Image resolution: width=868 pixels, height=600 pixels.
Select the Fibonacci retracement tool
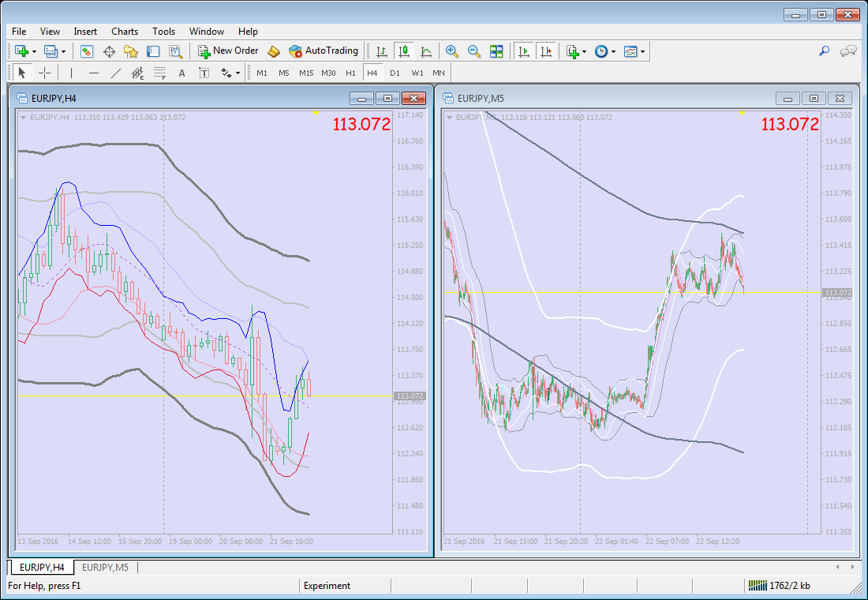[x=160, y=73]
